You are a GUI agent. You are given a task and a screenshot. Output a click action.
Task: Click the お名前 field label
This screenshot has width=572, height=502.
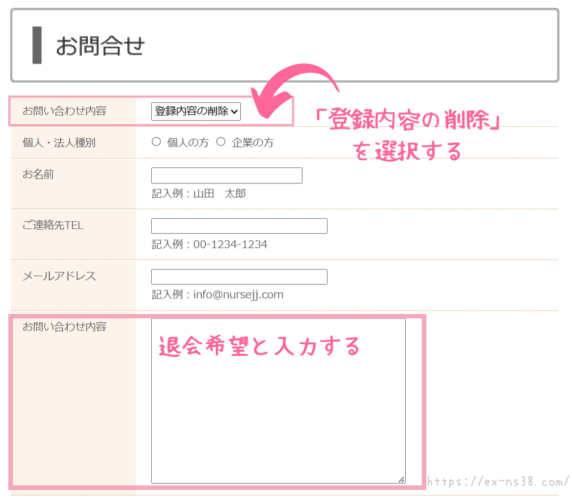(x=38, y=174)
